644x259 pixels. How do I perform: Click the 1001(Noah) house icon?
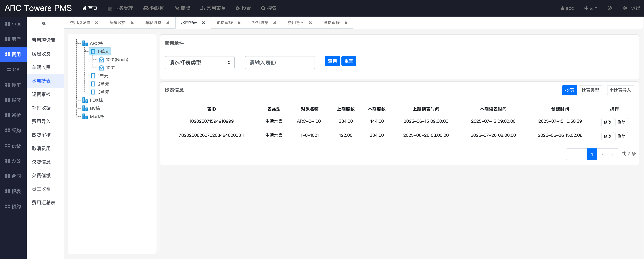coord(101,60)
